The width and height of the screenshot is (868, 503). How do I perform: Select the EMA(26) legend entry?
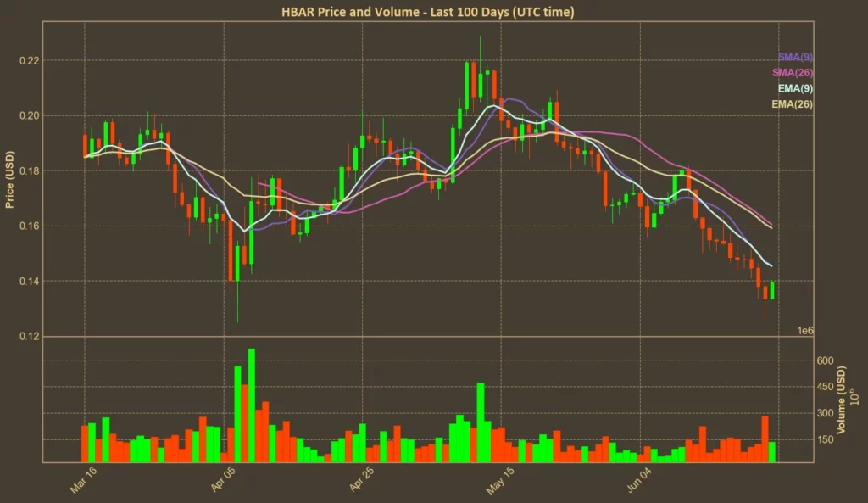click(793, 104)
